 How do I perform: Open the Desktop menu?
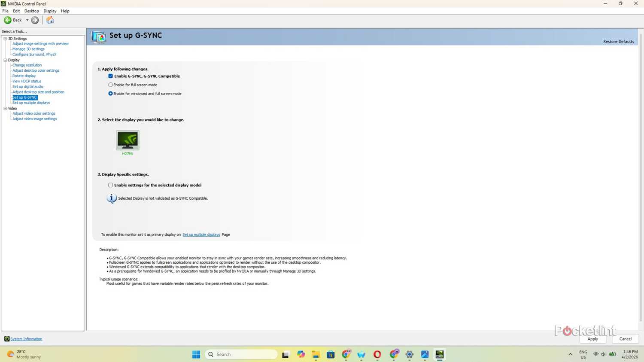pyautogui.click(x=31, y=11)
